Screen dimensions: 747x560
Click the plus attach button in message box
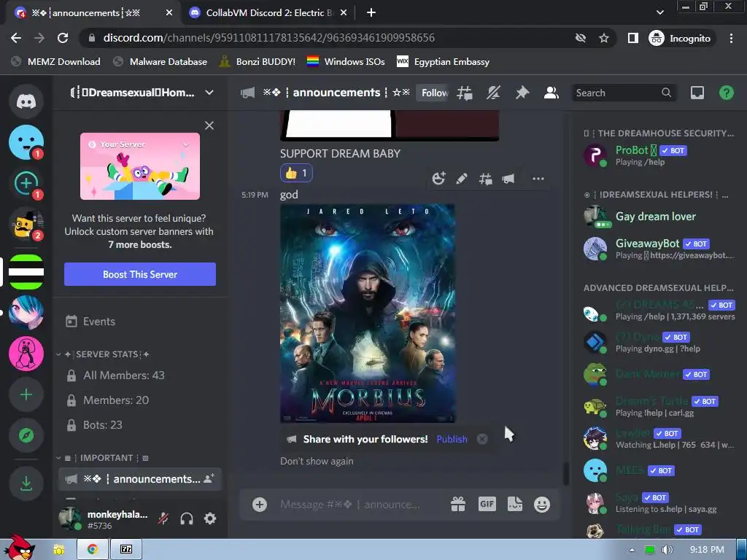[260, 505]
